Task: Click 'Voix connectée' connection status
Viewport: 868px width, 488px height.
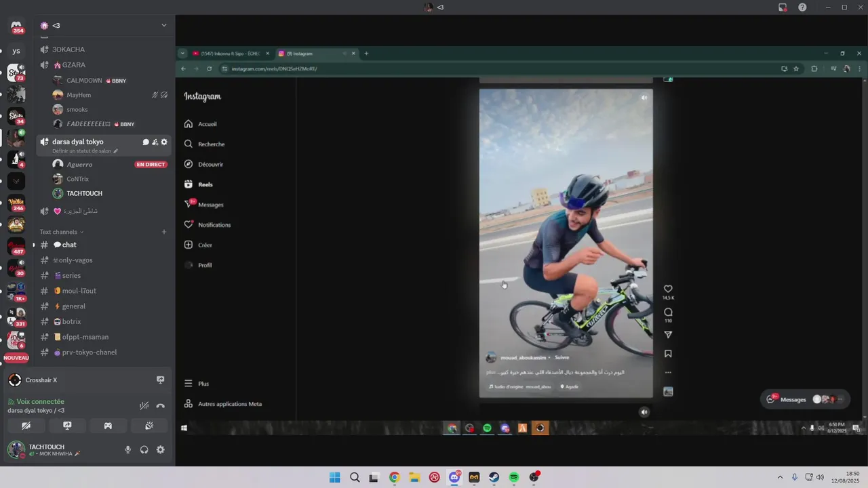Action: (40, 402)
